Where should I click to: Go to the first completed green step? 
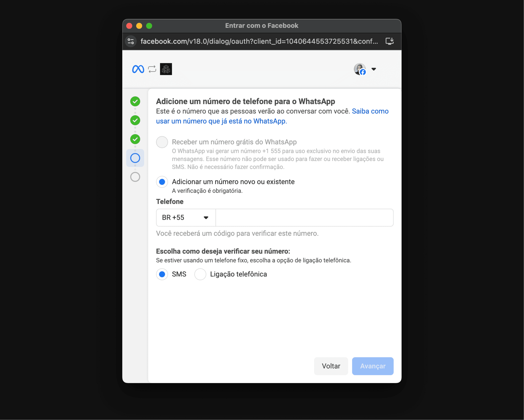(135, 101)
